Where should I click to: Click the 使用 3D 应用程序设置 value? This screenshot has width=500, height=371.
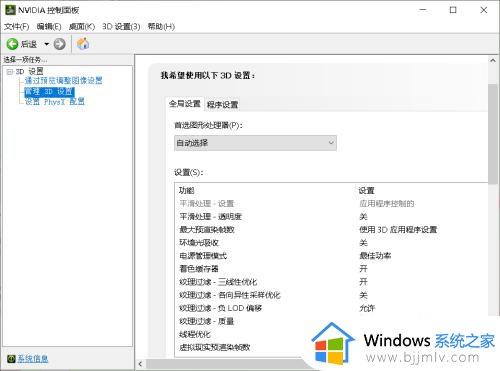point(398,230)
